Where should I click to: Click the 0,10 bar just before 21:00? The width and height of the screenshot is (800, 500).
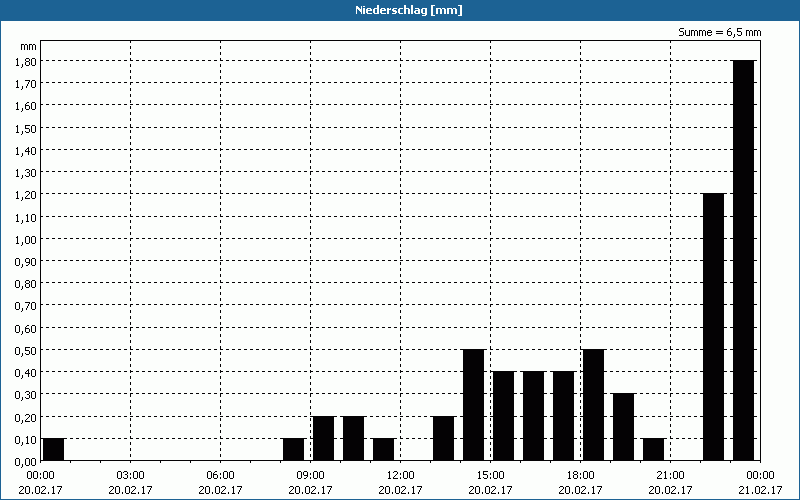pos(654,449)
